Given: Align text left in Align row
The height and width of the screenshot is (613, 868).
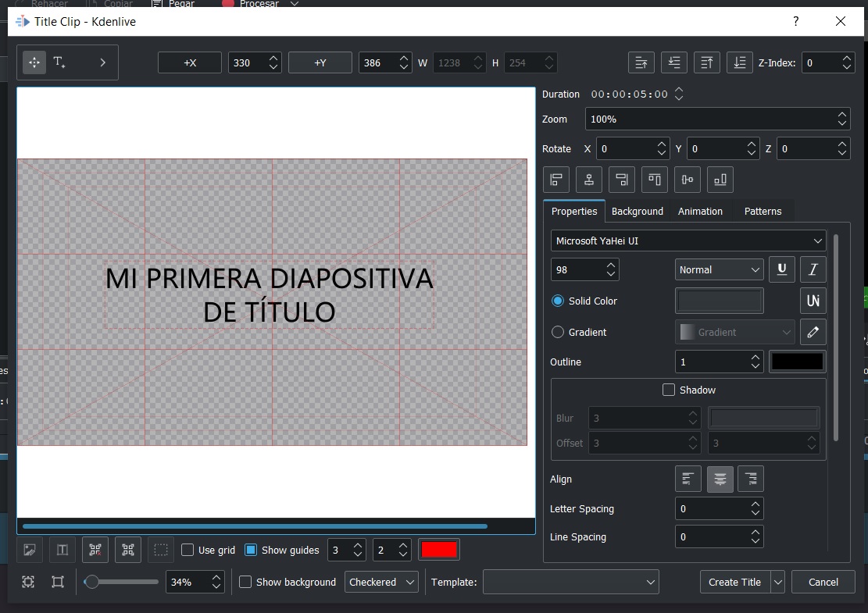Looking at the screenshot, I should (x=688, y=479).
